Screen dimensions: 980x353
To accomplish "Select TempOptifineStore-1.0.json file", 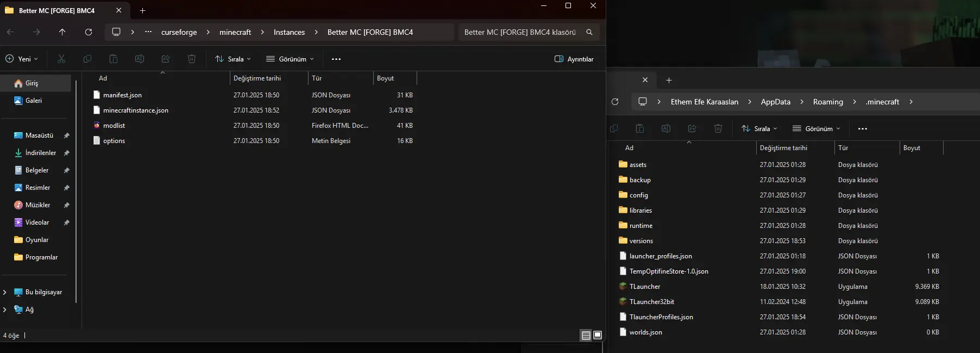I will click(x=669, y=271).
